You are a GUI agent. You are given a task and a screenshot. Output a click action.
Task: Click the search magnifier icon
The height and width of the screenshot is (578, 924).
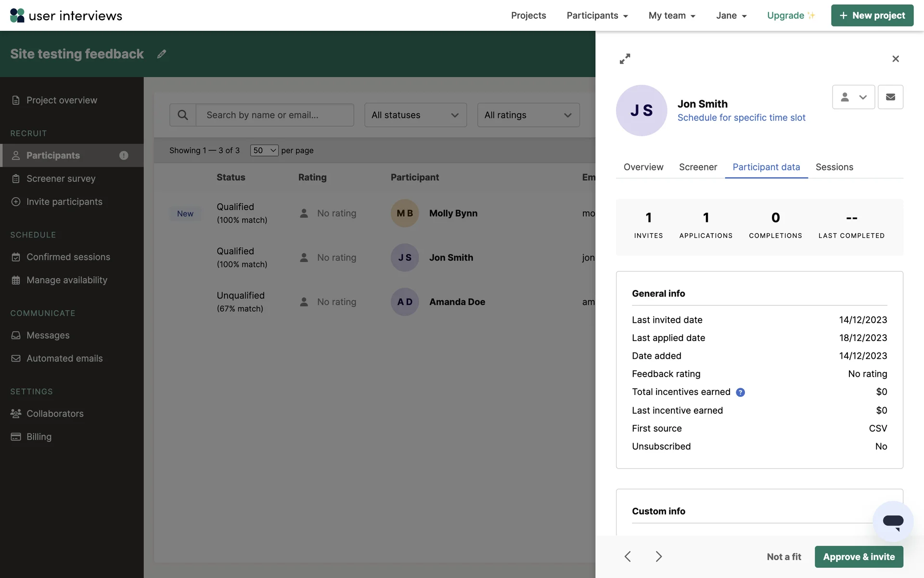(183, 115)
